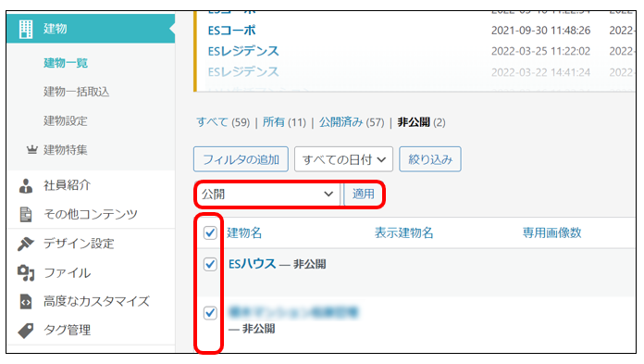Click the document icon for その他コンテンツ
Image resolution: width=644 pixels, height=364 pixels.
[x=26, y=214]
